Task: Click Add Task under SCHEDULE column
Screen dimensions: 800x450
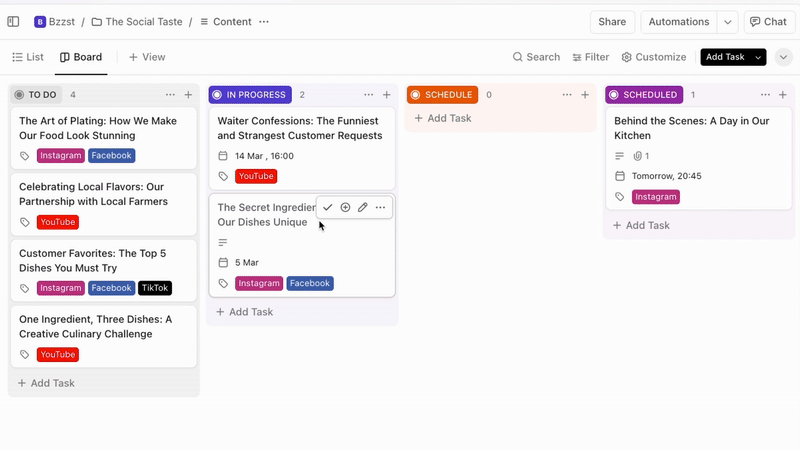Action: (441, 118)
